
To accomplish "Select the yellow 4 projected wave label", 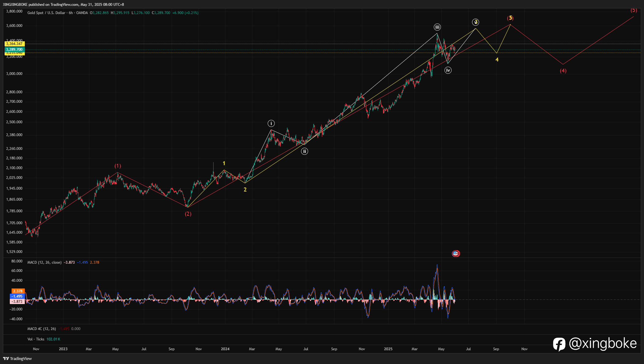I will point(497,60).
